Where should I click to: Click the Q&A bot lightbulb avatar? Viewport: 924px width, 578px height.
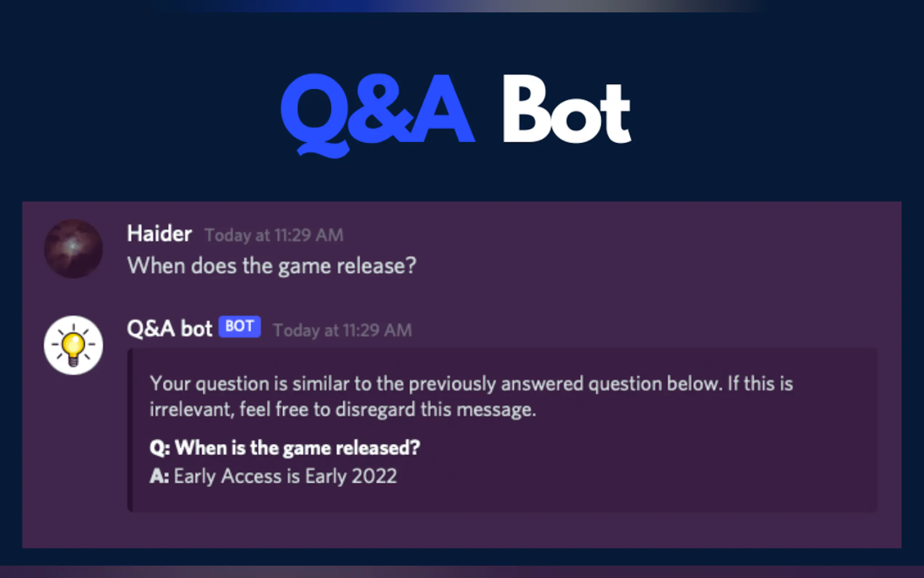click(x=73, y=345)
